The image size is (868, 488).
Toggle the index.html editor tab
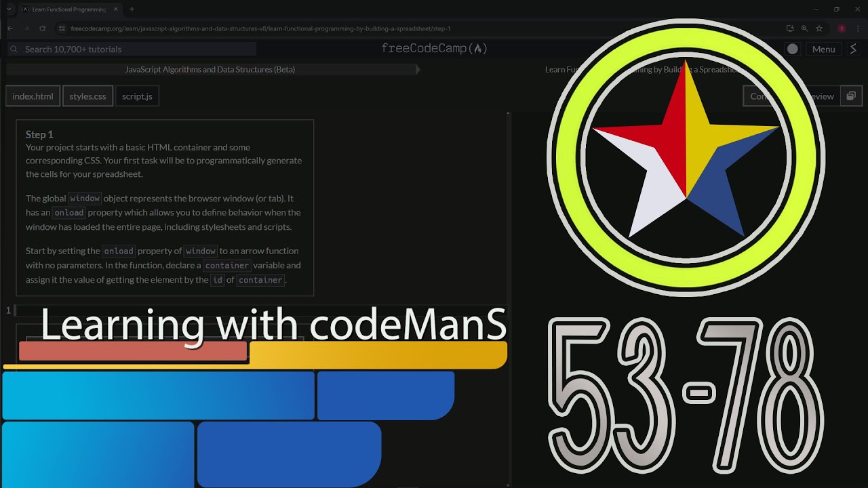[x=33, y=96]
